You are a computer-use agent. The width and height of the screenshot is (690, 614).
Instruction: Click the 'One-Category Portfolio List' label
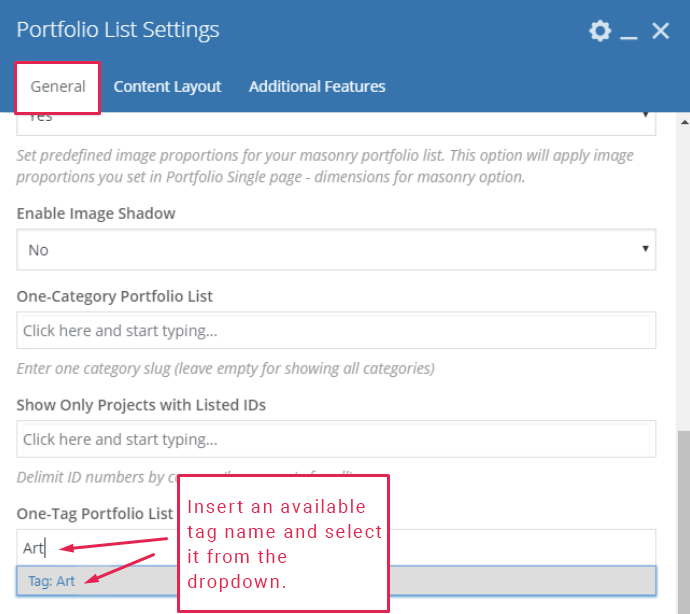(x=115, y=296)
